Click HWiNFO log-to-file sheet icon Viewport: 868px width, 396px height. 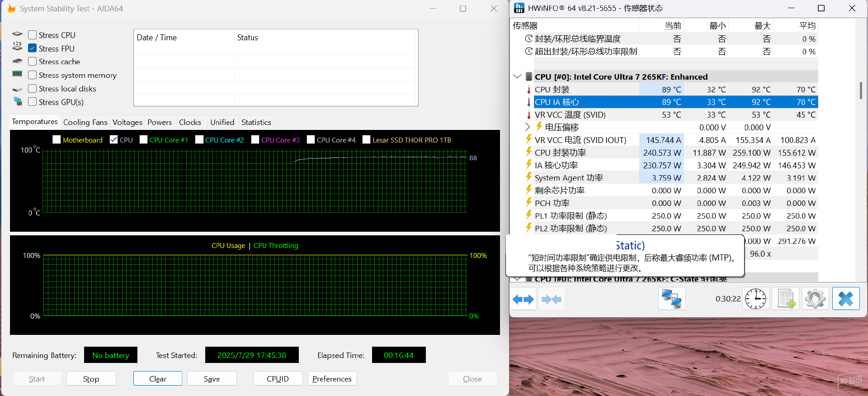click(x=785, y=299)
